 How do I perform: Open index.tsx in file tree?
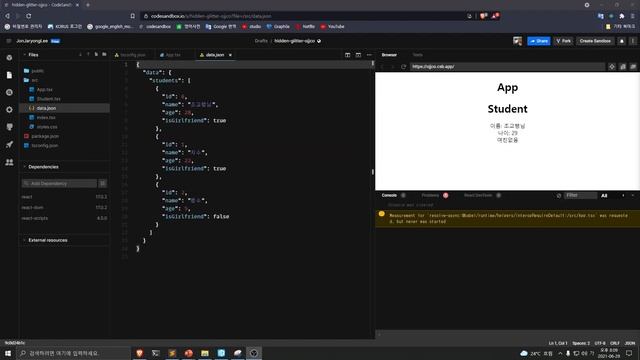pos(46,118)
